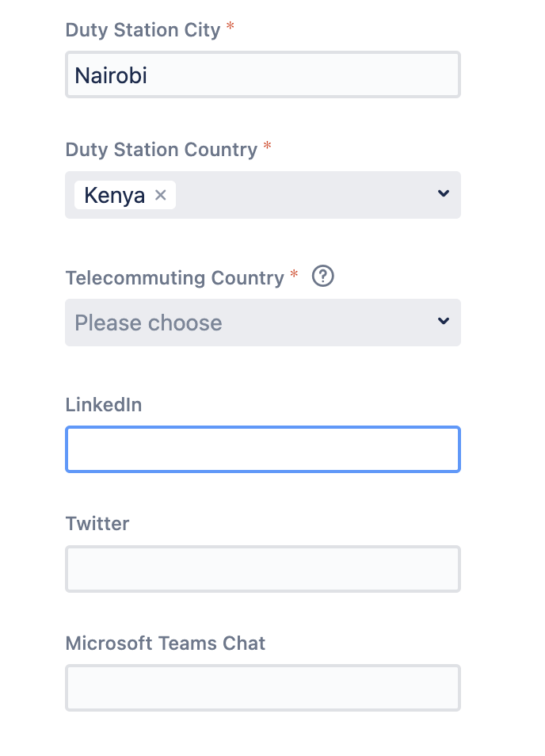Screen dimensions: 545x756
Task: Click inside the Microsoft Teams Chat field
Action: click(263, 688)
